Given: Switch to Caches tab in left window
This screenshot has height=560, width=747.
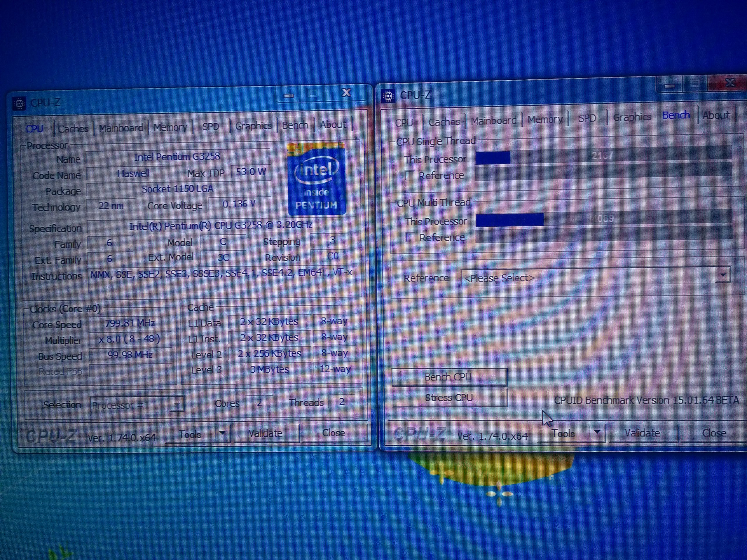Looking at the screenshot, I should point(73,129).
